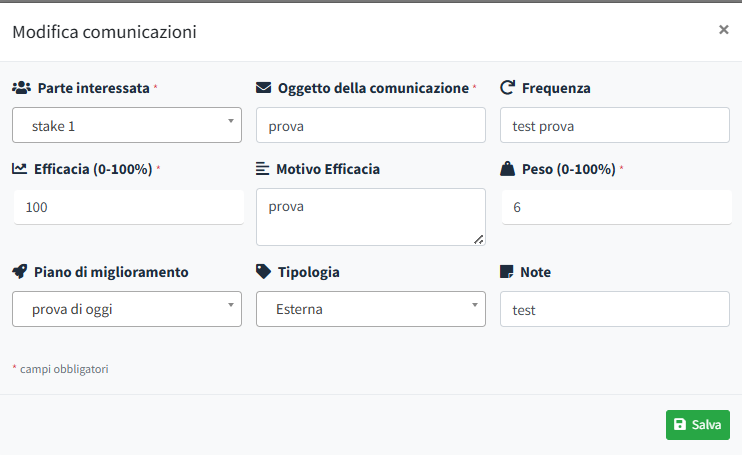The width and height of the screenshot is (742, 455).
Task: Focus the Oggetto della comunicazione field
Action: click(x=371, y=126)
